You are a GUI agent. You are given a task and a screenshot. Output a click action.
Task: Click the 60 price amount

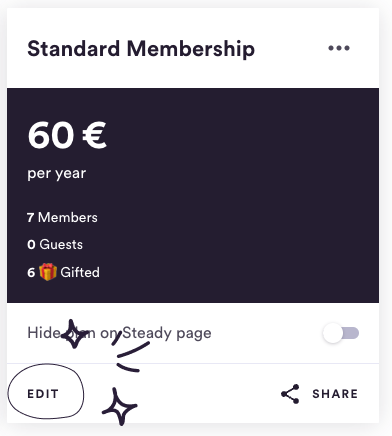coord(51,135)
